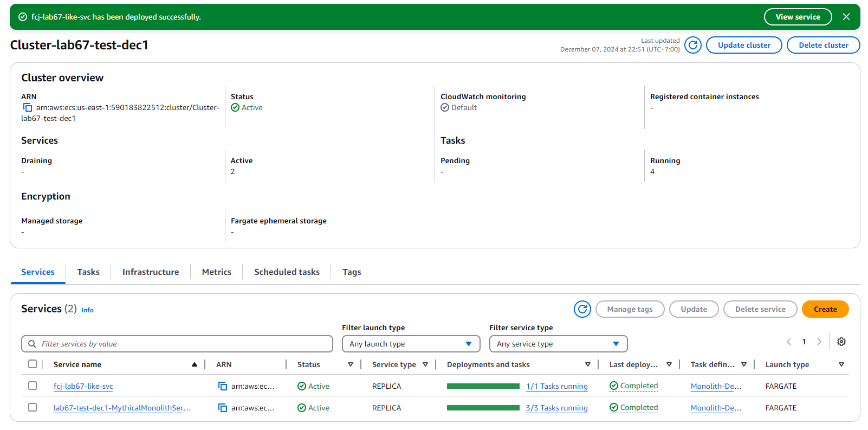This screenshot has width=868, height=430.
Task: Open the 3/3 Tasks running link
Action: tap(557, 408)
